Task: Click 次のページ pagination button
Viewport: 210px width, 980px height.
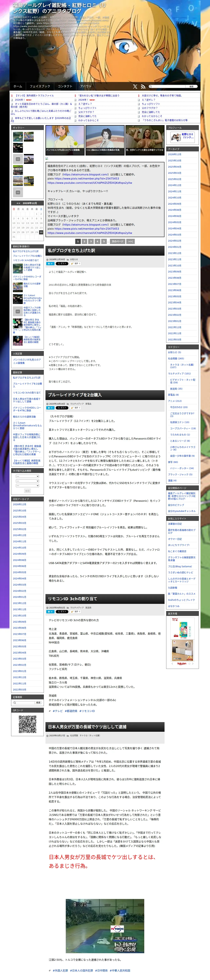Action: [x=117, y=241]
